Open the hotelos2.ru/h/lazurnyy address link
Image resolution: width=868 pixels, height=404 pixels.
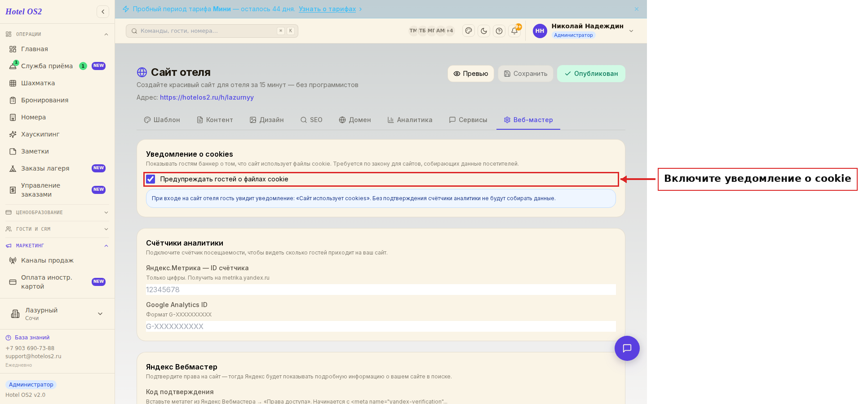[207, 97]
